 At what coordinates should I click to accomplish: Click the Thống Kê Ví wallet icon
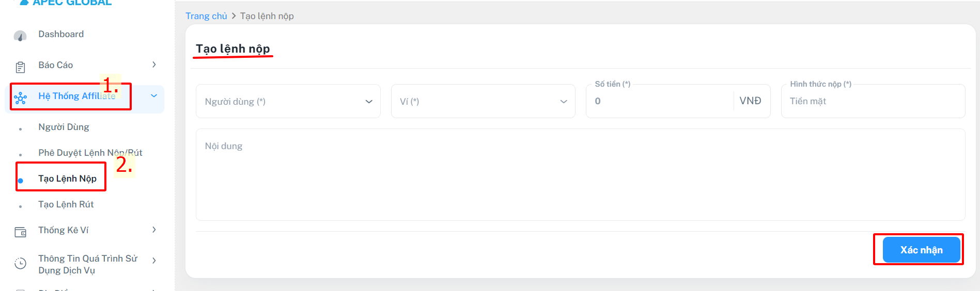[21, 232]
